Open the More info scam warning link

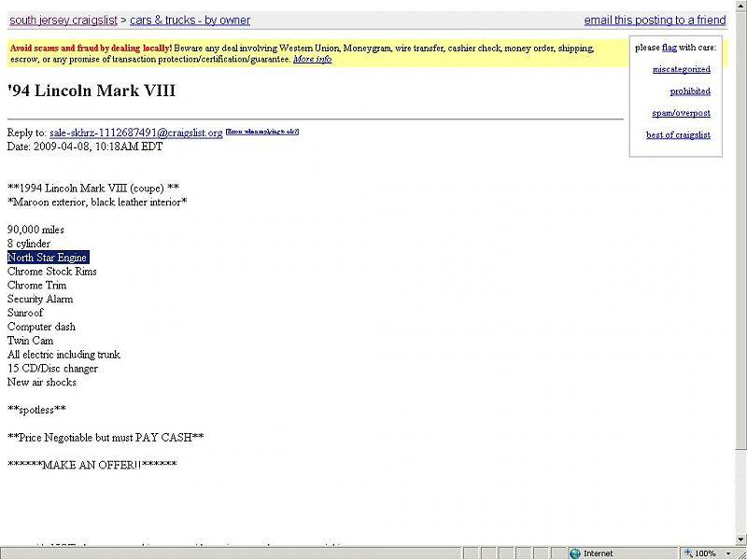click(312, 60)
